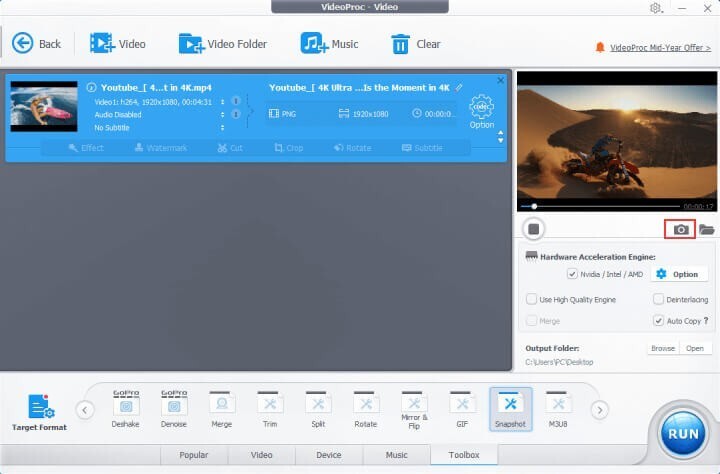Start processing with the RUN button
Screen dimensions: 720x474
[683, 433]
